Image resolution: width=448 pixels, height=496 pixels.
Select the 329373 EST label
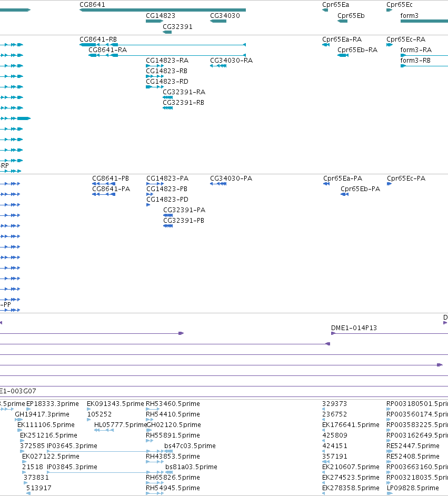click(334, 404)
